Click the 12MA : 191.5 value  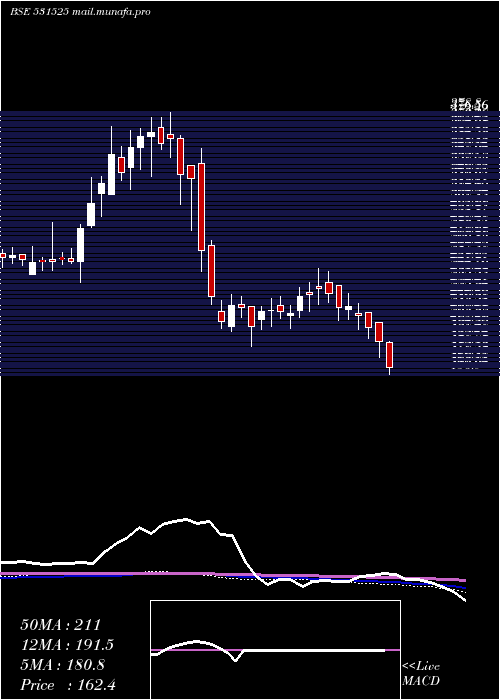pos(67,645)
